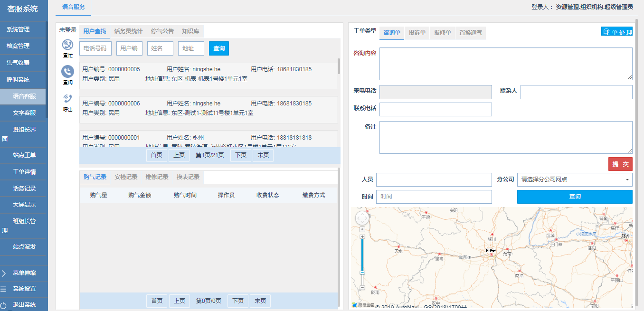Switch to the 停气公告 tab
644x311 pixels.
click(162, 31)
